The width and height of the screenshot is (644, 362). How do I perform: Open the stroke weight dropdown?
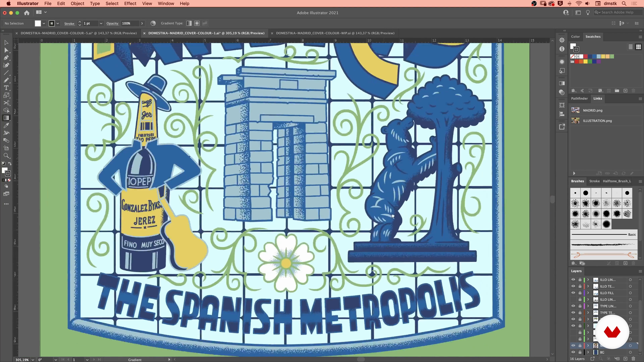click(x=101, y=23)
